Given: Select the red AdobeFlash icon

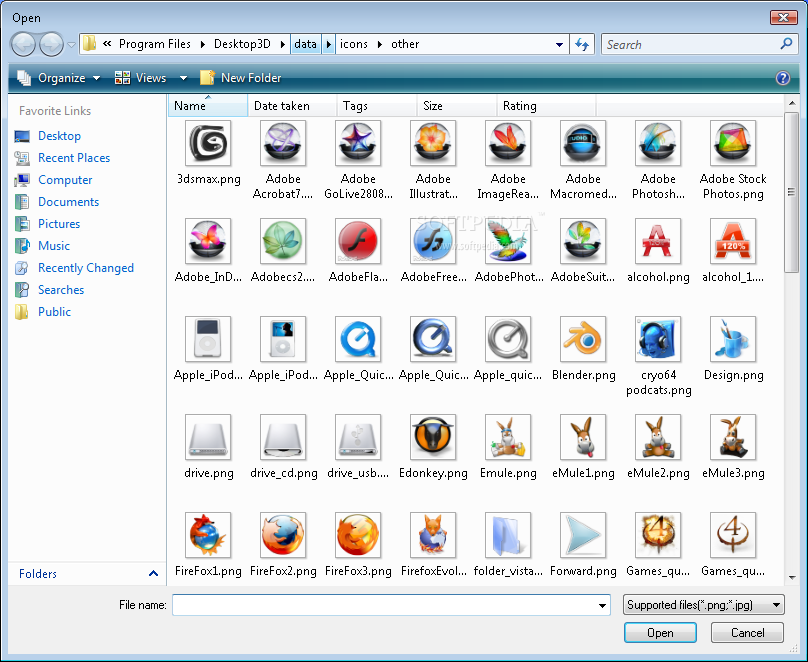Looking at the screenshot, I should pos(358,241).
